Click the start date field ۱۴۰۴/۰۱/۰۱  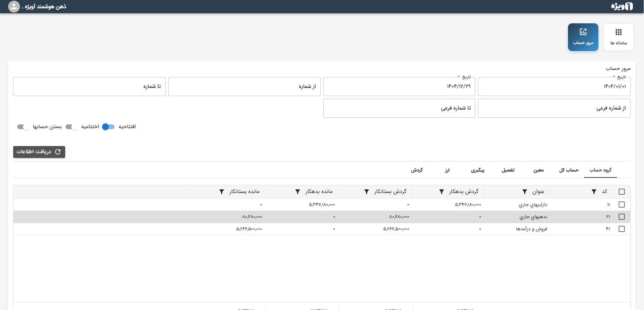[554, 87]
